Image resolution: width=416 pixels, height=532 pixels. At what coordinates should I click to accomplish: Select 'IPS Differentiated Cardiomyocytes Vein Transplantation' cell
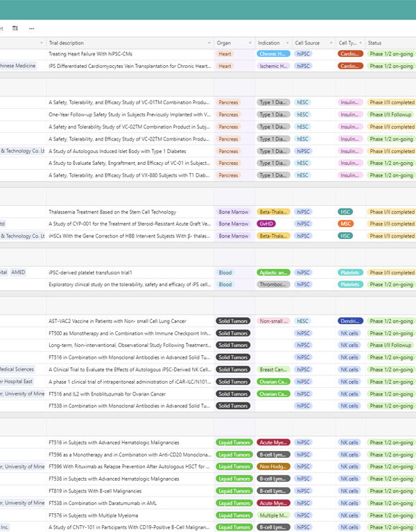pyautogui.click(x=130, y=66)
